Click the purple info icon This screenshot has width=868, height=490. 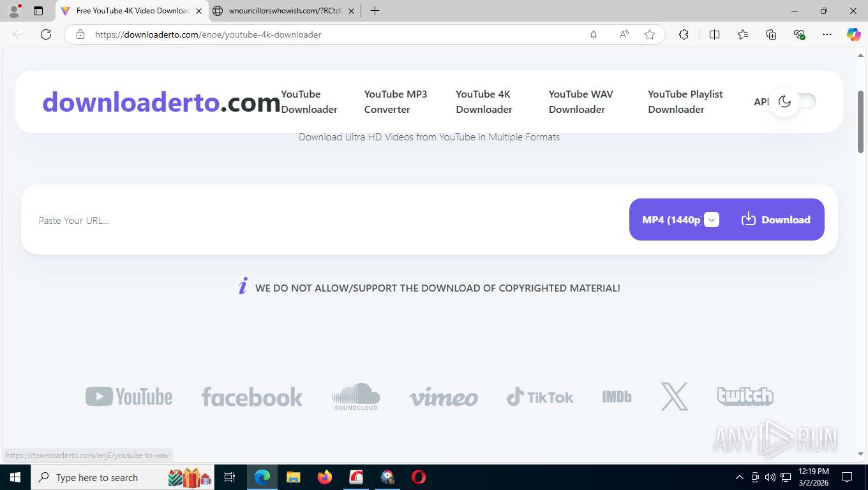[x=243, y=286]
